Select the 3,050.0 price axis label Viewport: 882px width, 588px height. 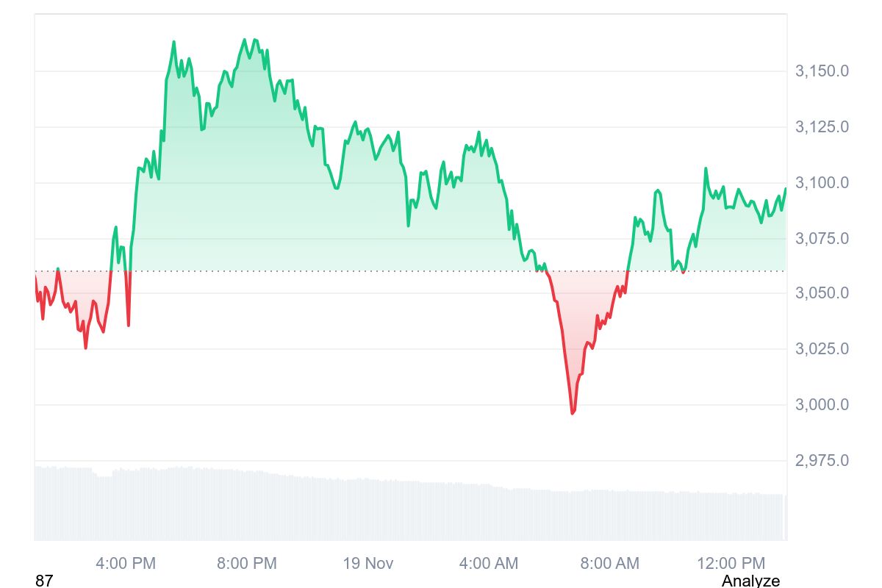[x=822, y=293]
